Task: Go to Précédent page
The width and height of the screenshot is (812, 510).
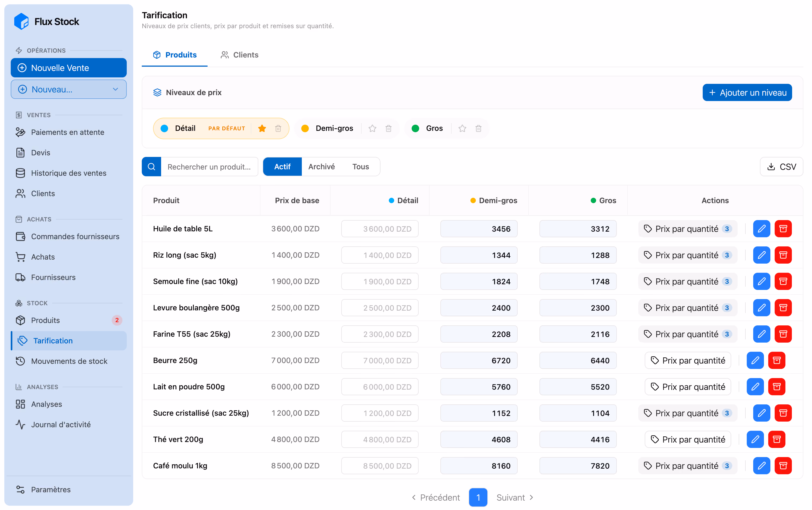Action: pyautogui.click(x=436, y=497)
